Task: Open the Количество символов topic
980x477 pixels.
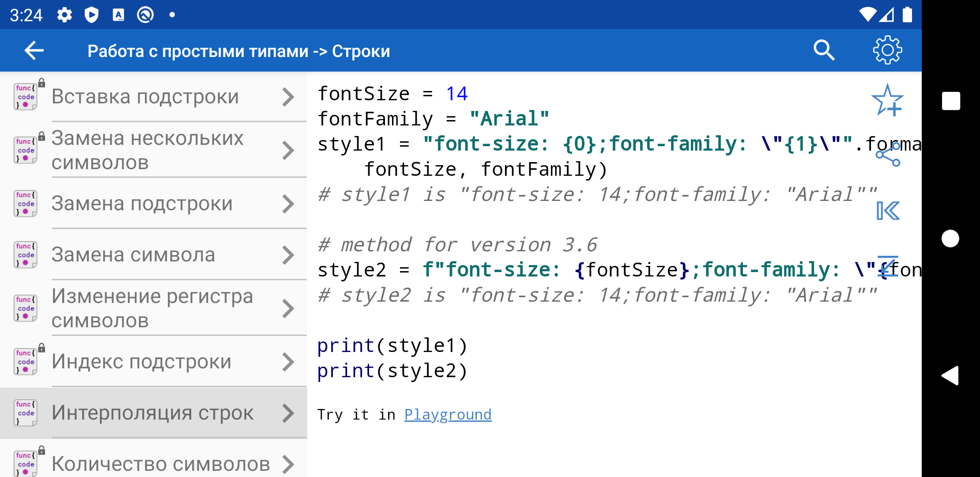Action: click(x=154, y=458)
